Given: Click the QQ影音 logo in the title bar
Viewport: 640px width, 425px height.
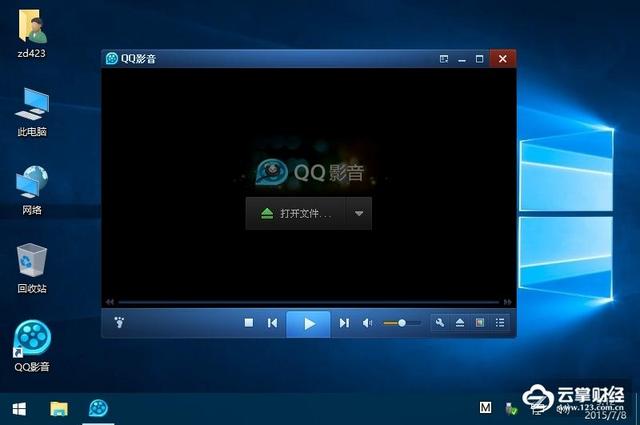Looking at the screenshot, I should [x=111, y=58].
